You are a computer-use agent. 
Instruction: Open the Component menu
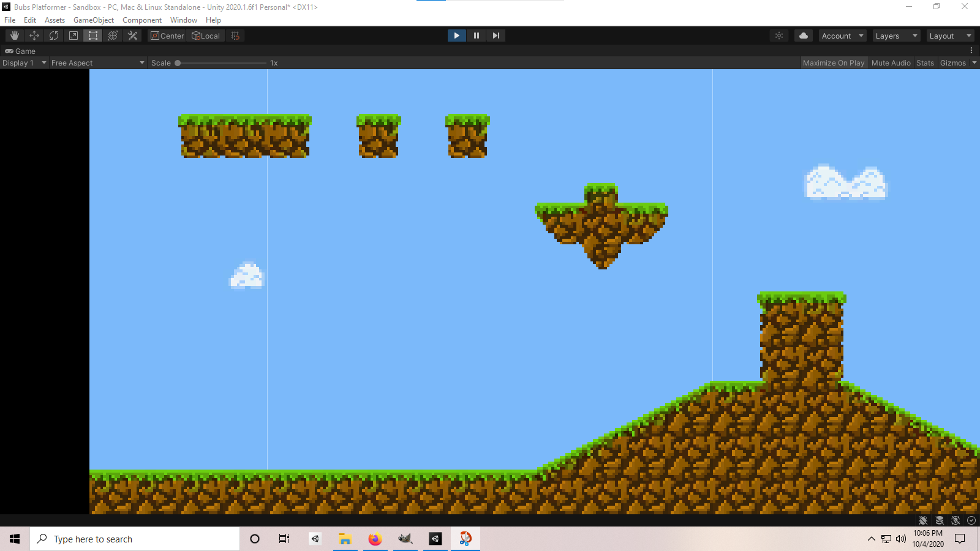coord(142,20)
